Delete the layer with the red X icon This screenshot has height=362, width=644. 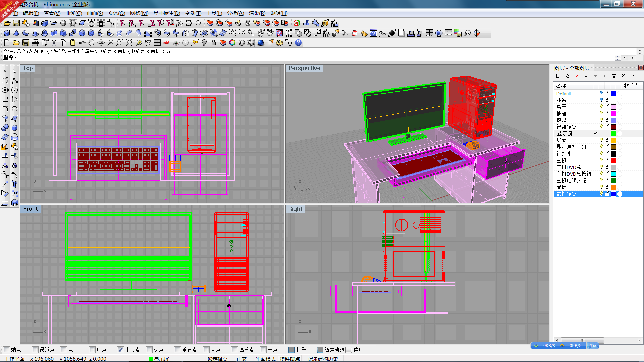pos(577,76)
